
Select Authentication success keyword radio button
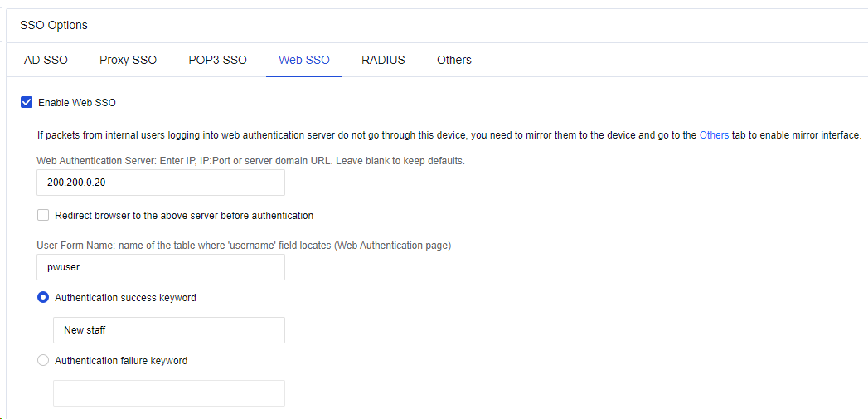43,298
